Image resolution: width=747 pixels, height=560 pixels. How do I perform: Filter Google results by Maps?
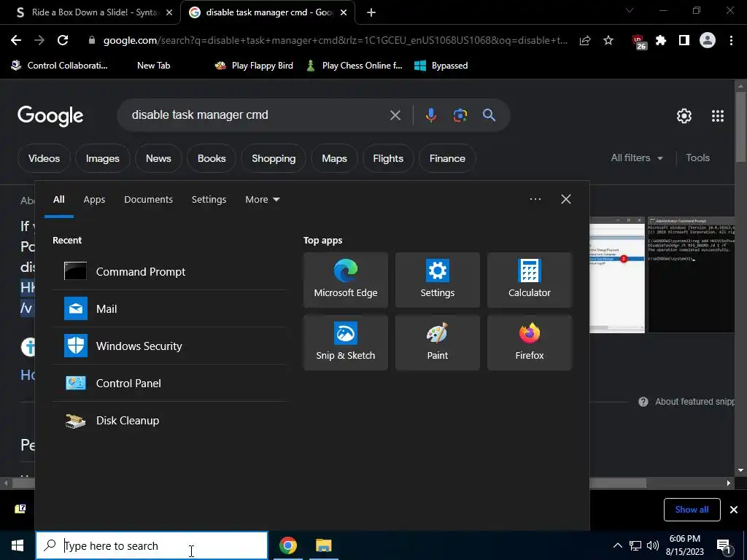[x=334, y=158]
